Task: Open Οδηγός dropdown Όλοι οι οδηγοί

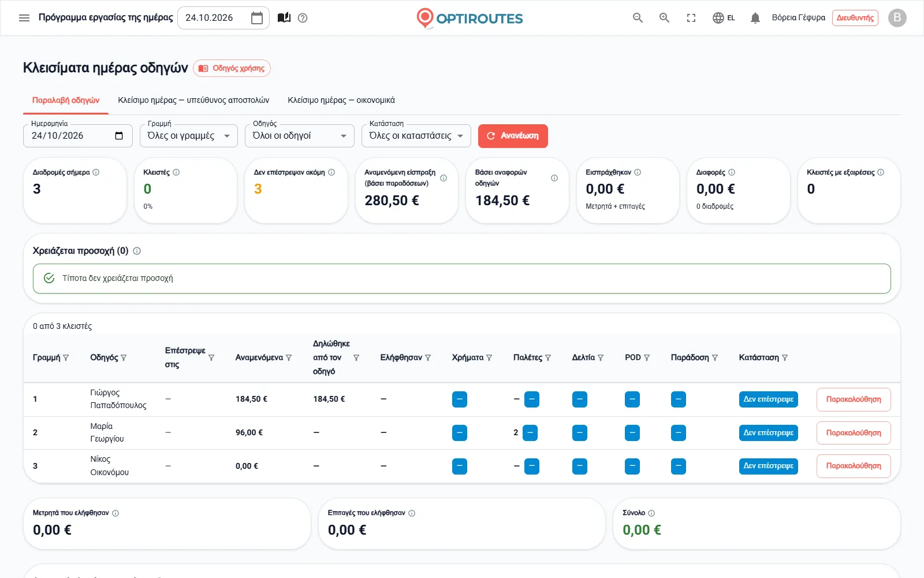Action: coord(300,136)
